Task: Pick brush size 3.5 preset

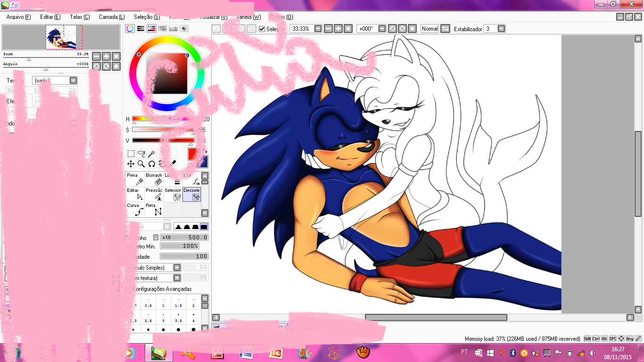Action: tap(178, 318)
